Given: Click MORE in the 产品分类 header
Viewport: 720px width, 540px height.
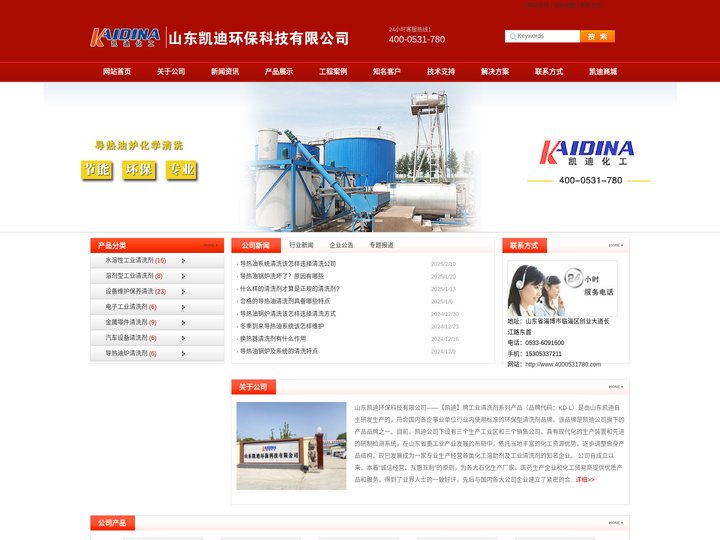Looking at the screenshot, I should click(211, 245).
